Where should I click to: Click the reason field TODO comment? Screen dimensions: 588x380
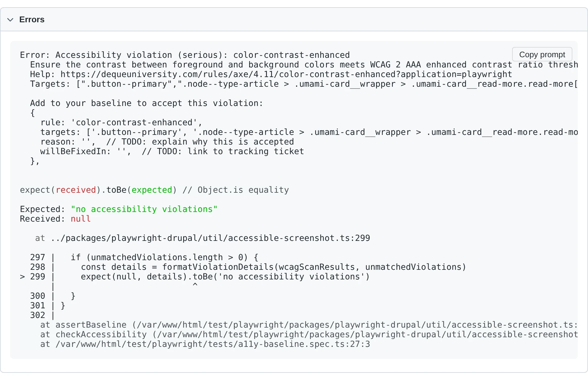(200, 142)
